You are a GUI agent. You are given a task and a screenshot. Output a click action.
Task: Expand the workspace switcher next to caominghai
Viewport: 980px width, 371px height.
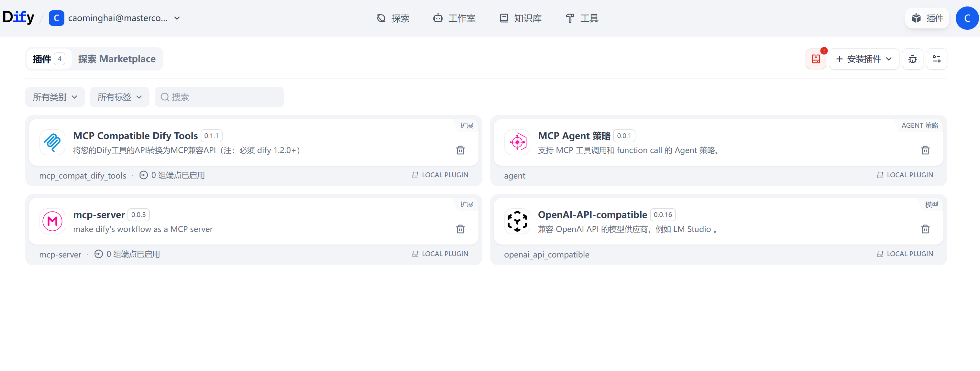tap(177, 18)
